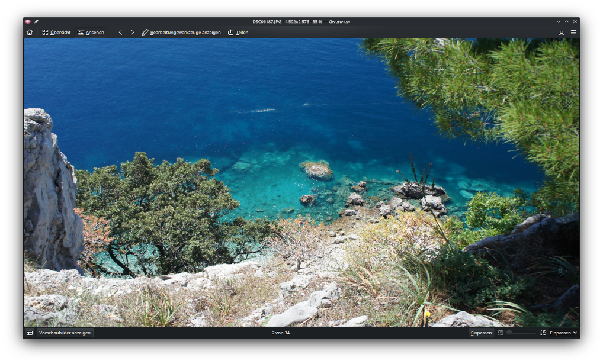Show editing tools via Bearbeitungswerkzeuge anzeigen
Viewport: 603px width, 364px height.
(x=181, y=33)
